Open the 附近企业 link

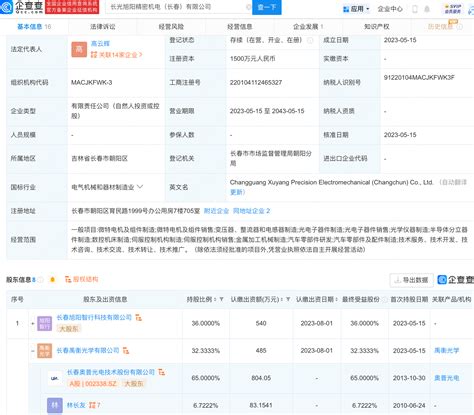coord(216,211)
